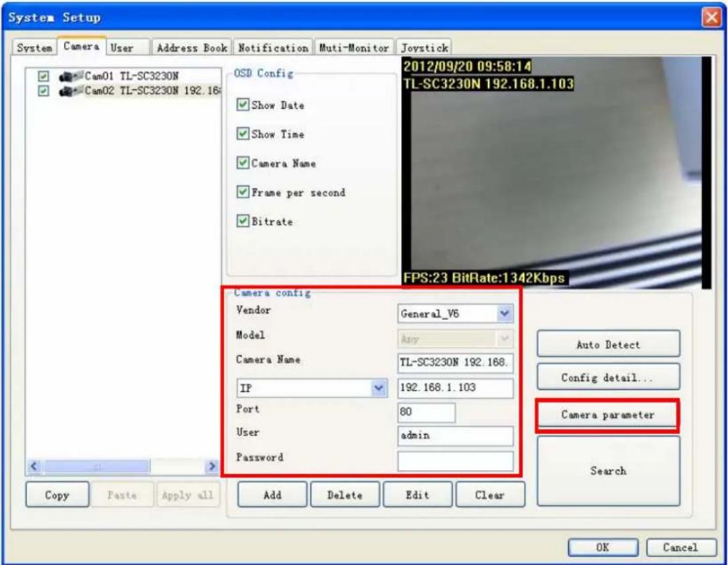Click the Auto Detect button

[608, 344]
